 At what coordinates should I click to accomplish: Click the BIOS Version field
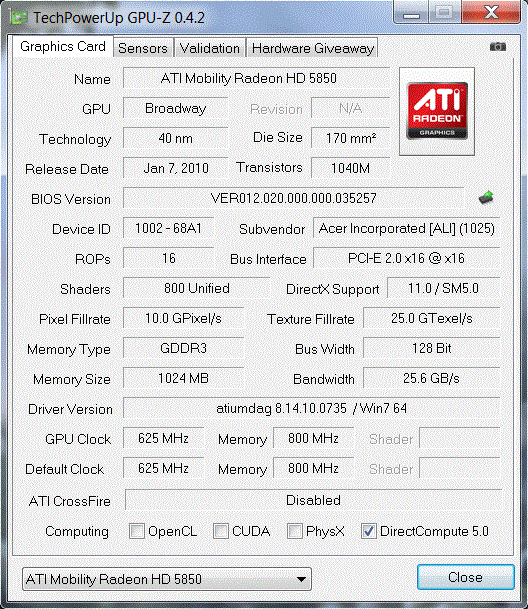point(294,198)
